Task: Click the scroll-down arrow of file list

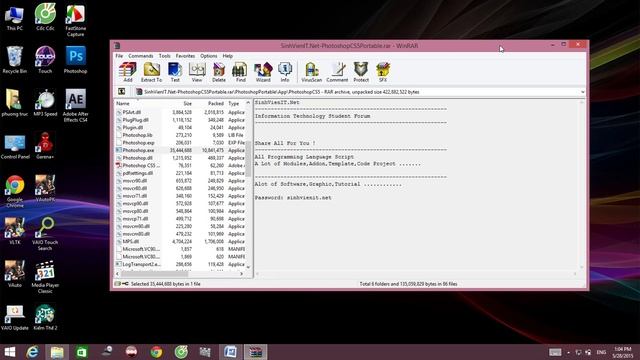Action: click(248, 267)
